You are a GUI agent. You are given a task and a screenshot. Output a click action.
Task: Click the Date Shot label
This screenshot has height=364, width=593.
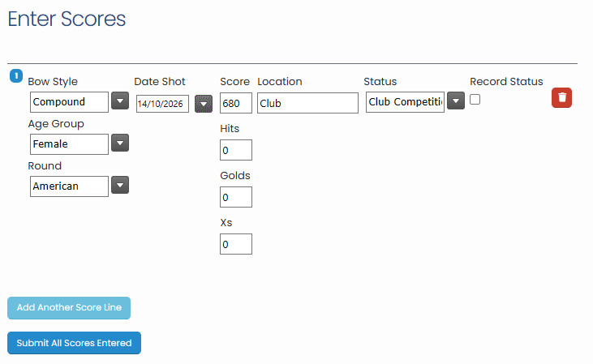point(160,81)
